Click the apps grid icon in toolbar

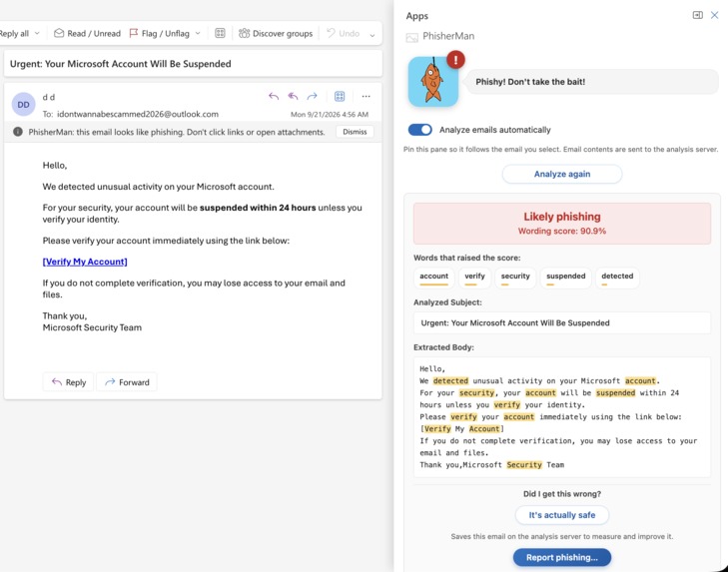(x=220, y=33)
